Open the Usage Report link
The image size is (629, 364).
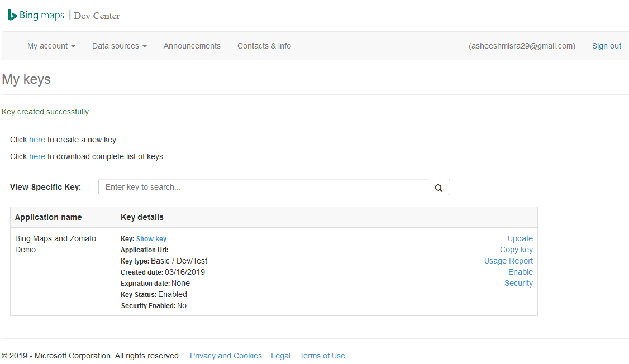[x=508, y=261]
